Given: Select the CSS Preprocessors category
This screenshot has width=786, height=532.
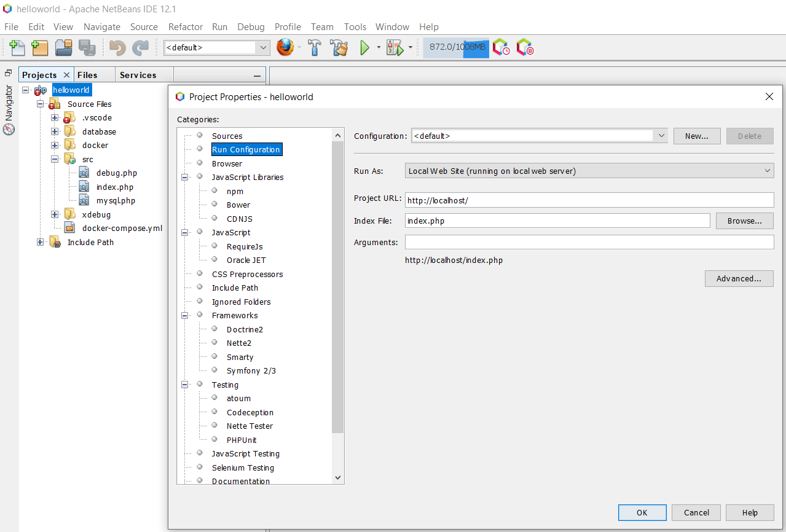Looking at the screenshot, I should (x=247, y=274).
